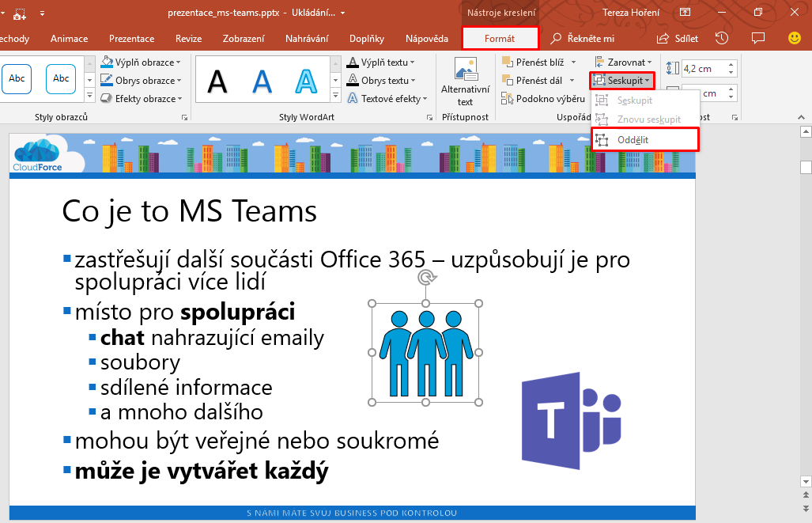Select the first Abc shape style
Image resolution: width=812 pixels, height=523 pixels.
click(x=17, y=79)
